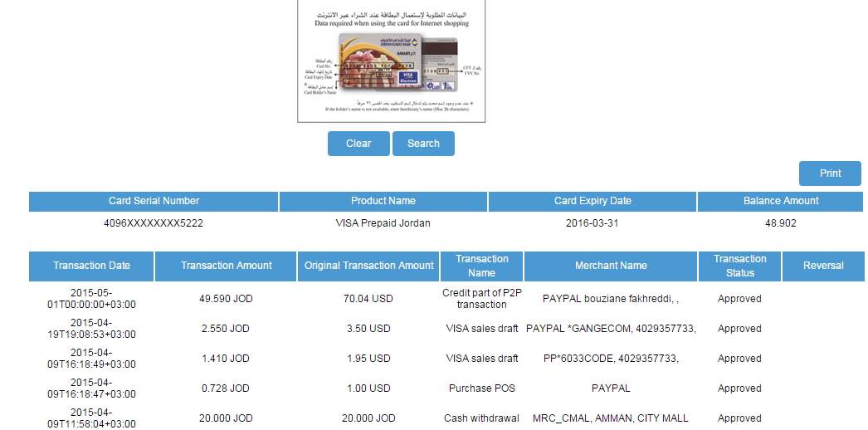Select the VISA Prepaid Jordan product value
The width and height of the screenshot is (868, 430).
(383, 223)
